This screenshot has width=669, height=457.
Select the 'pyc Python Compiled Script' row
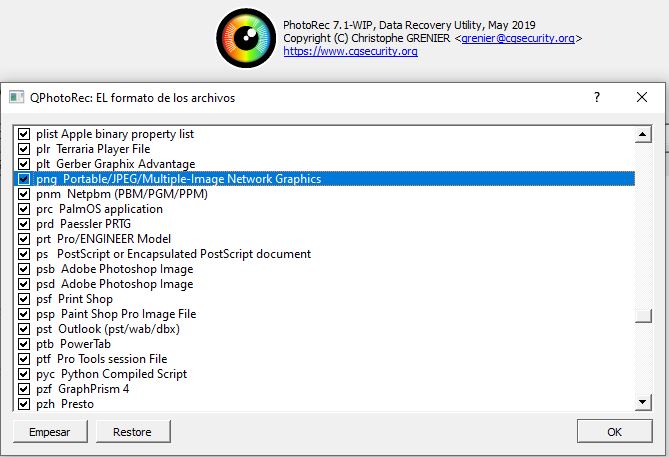coord(324,374)
